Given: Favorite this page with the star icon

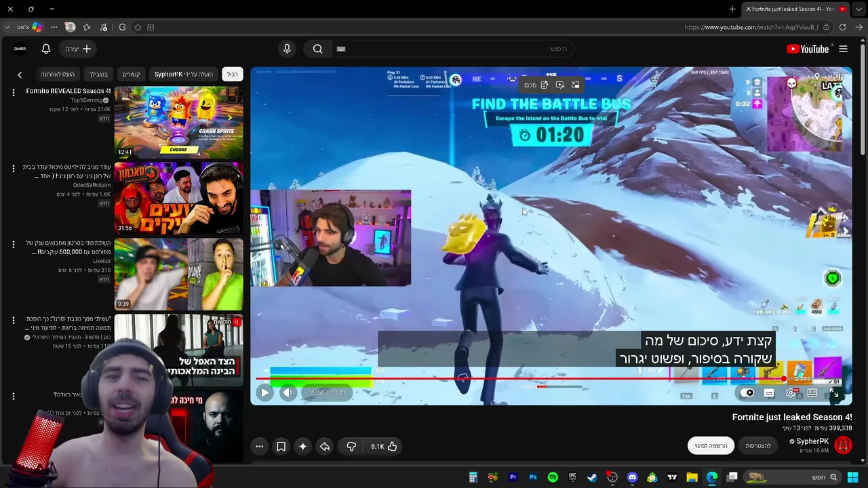Looking at the screenshot, I should (x=138, y=27).
